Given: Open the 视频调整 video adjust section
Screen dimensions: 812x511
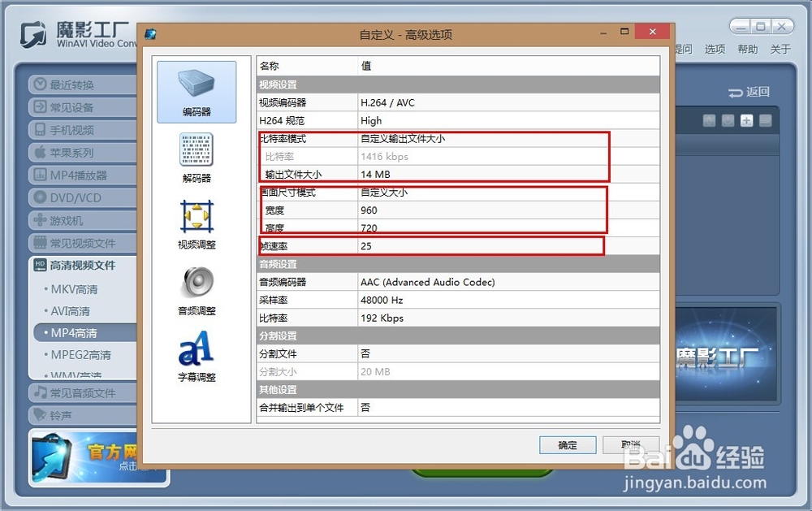Looking at the screenshot, I should tap(197, 224).
